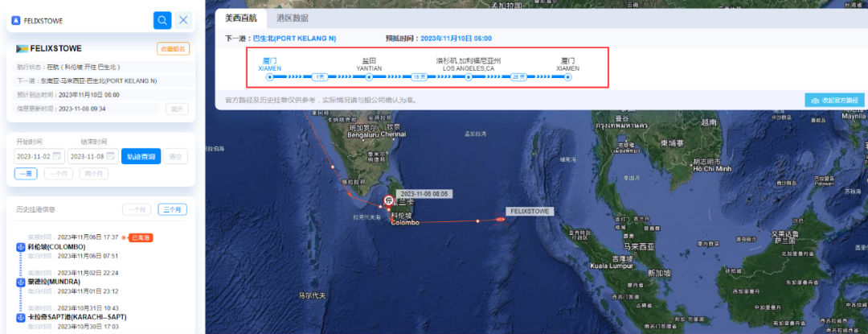
Task: Click the ship icon in the search box
Action: (x=15, y=20)
